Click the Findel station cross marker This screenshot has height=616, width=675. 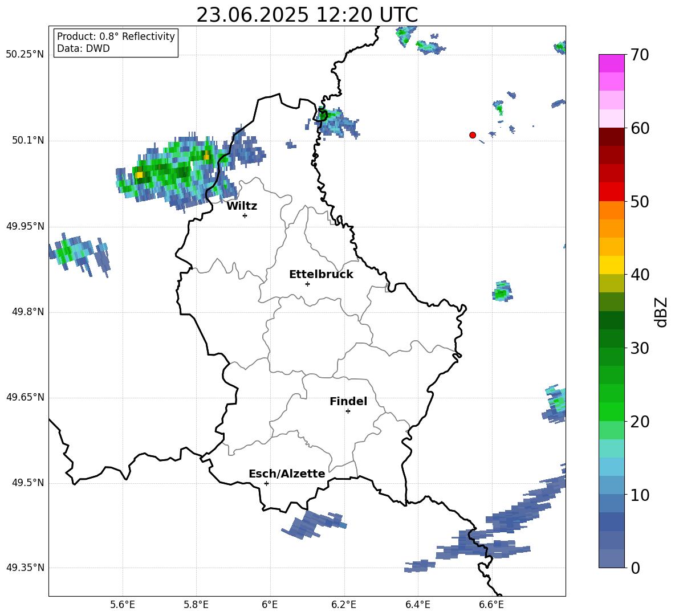(x=348, y=411)
